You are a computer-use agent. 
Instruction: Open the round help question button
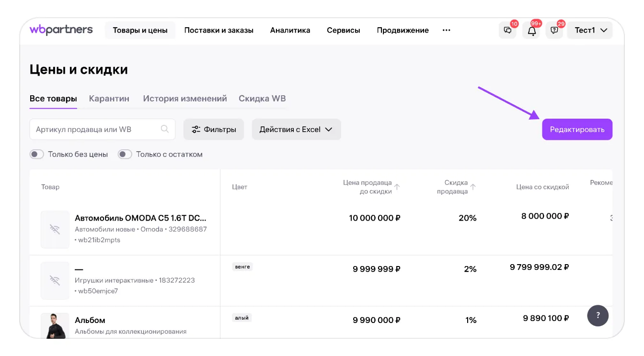[x=598, y=315]
